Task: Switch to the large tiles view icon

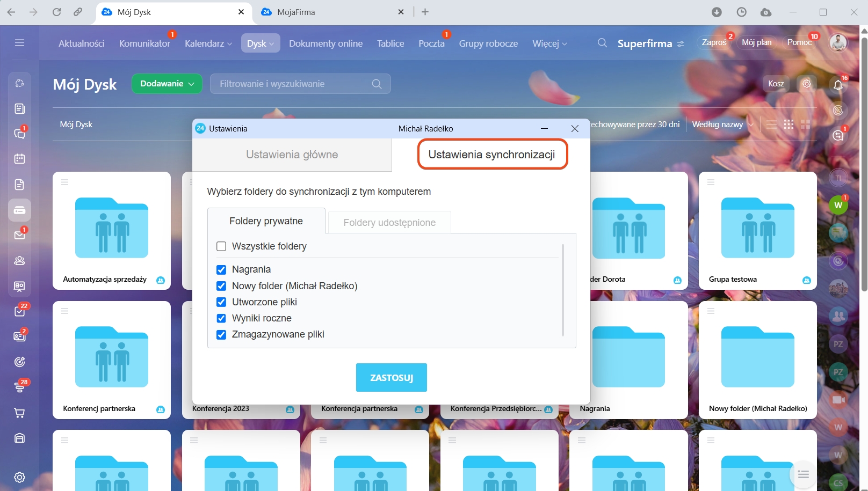Action: pos(805,124)
